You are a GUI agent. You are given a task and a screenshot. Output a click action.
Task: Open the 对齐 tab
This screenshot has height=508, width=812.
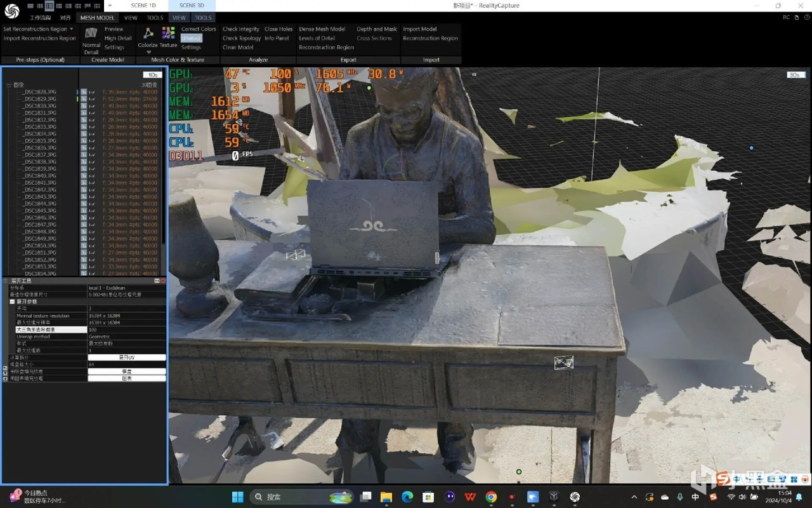pyautogui.click(x=66, y=18)
